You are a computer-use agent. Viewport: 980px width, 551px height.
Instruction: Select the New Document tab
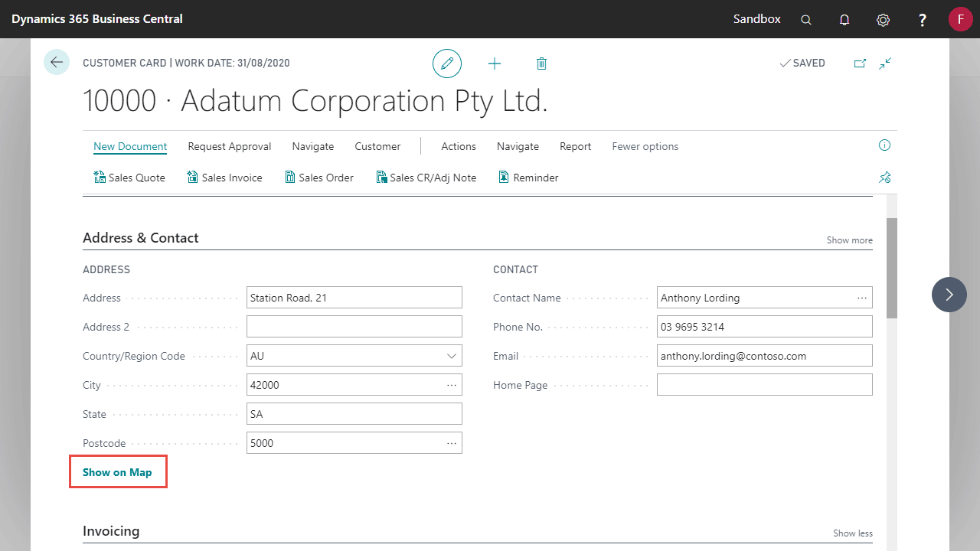pyautogui.click(x=130, y=146)
